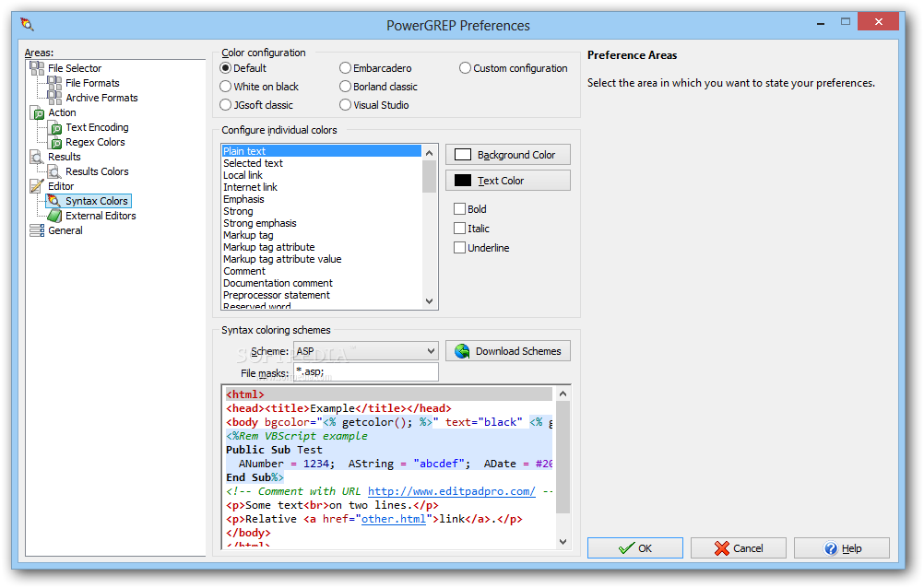Select Preprocessor statement in colors list
The height and width of the screenshot is (588, 924).
coord(322,295)
